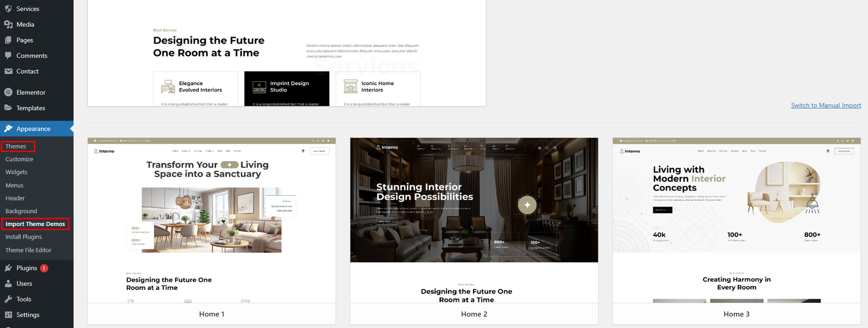Open the Appearance menu
This screenshot has width=868, height=328.
(x=33, y=129)
